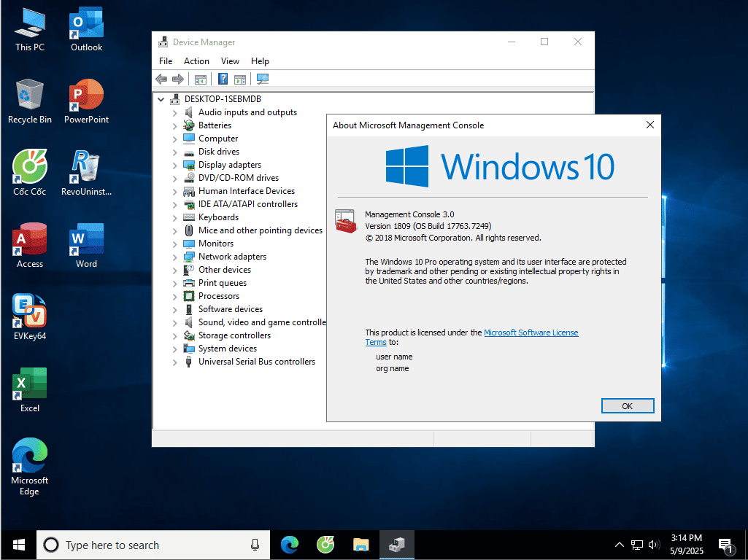
Task: Select the 'Software devices' label
Action: pos(231,309)
